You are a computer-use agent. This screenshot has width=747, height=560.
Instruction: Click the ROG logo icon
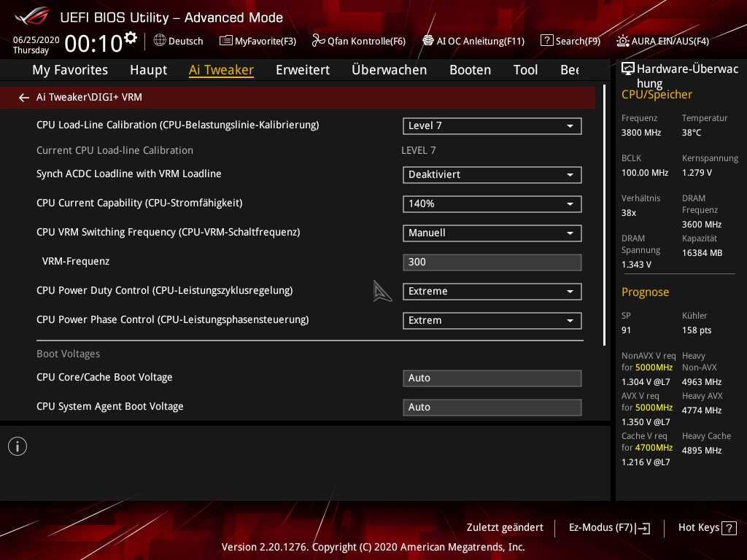tap(32, 16)
